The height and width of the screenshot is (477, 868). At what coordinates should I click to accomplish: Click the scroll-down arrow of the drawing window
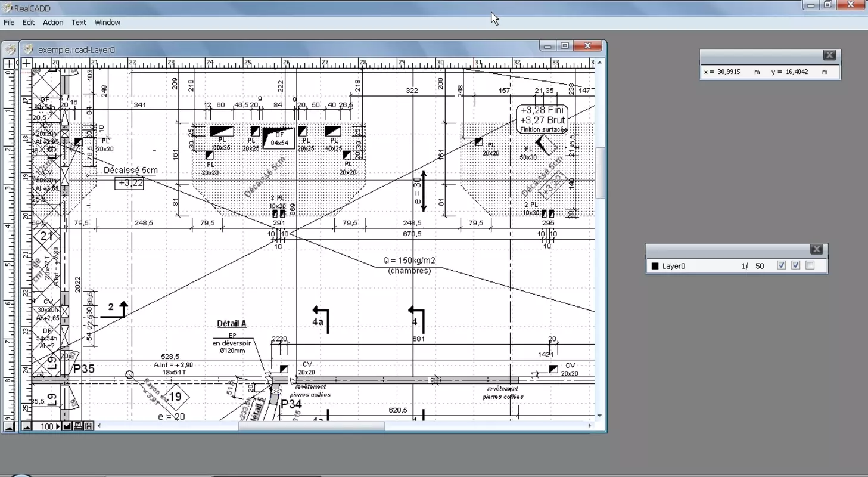(600, 416)
